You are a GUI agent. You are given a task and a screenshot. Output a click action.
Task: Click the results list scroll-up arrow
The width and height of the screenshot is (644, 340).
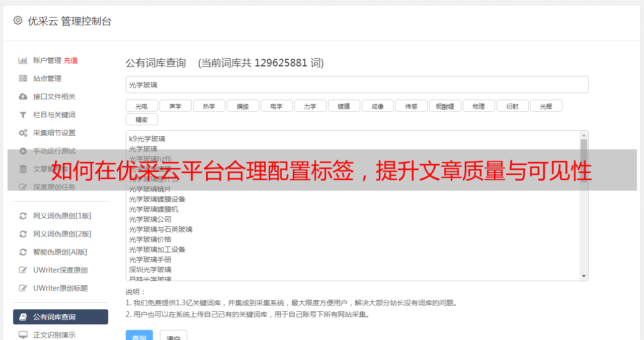[584, 135]
